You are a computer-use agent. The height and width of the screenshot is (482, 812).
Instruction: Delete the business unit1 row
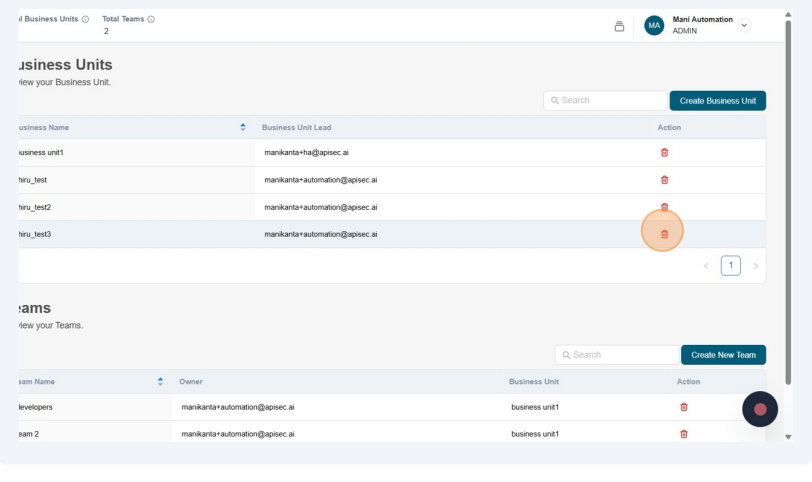point(664,152)
